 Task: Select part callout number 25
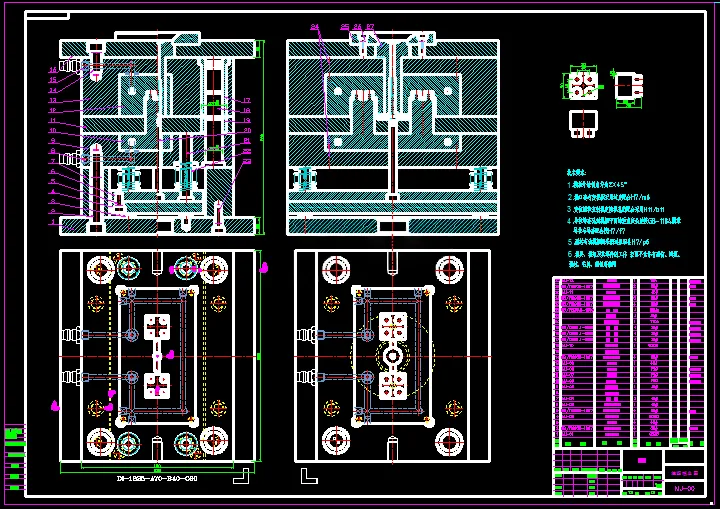pos(345,27)
